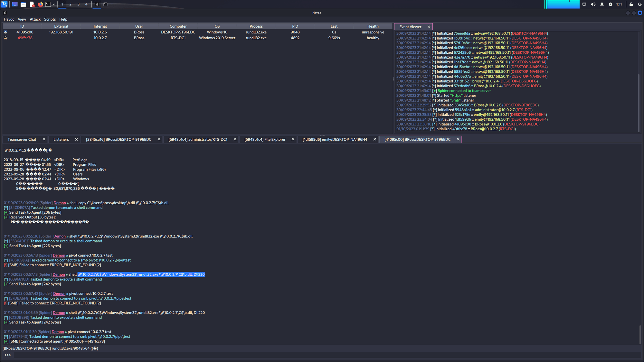Select the terminal window in the taskbar
The width and height of the screenshot is (644, 362).
coord(105,4)
